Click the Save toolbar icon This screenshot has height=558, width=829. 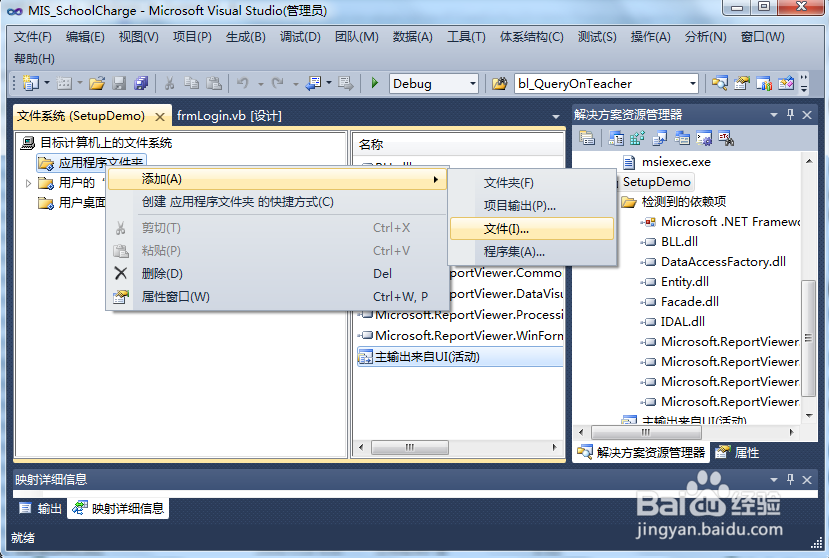(x=119, y=83)
